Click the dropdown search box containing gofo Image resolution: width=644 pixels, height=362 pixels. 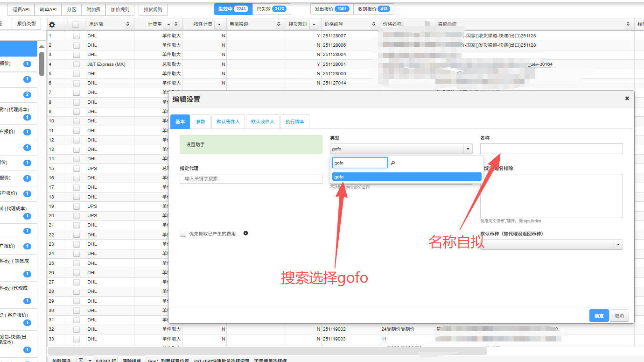click(x=360, y=163)
